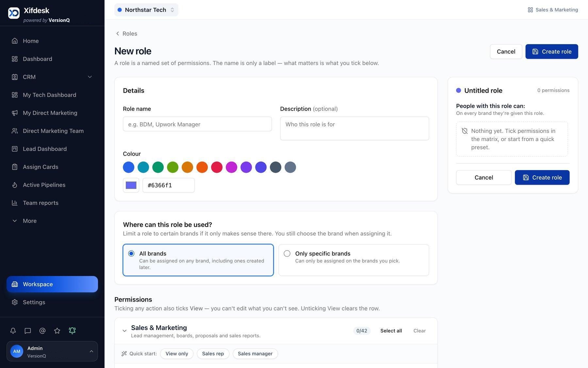588x368 pixels.
Task: Open My Tech Dashboard
Action: 52,95
